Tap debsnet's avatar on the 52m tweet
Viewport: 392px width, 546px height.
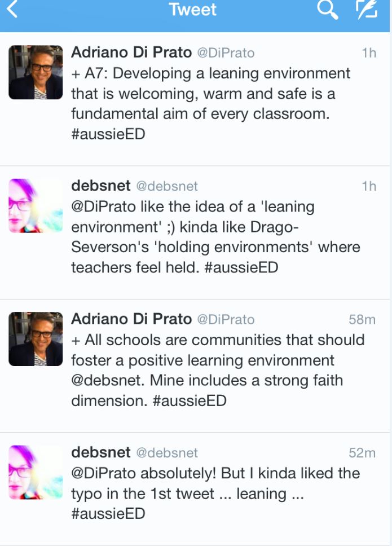click(x=36, y=472)
